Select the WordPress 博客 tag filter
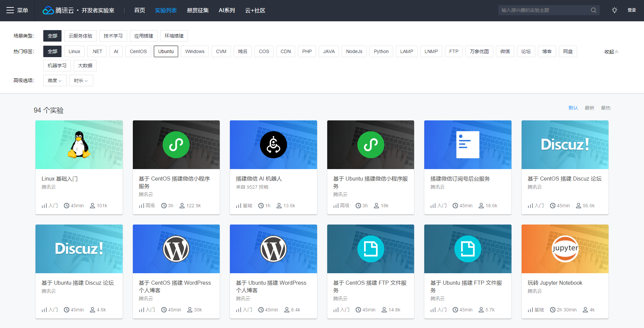644x328 pixels. tap(547, 51)
